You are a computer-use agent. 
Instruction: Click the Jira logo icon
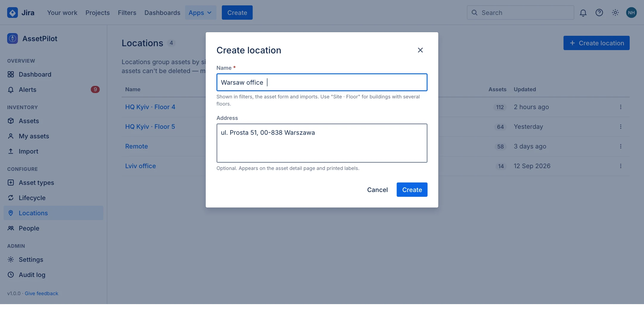tap(13, 13)
